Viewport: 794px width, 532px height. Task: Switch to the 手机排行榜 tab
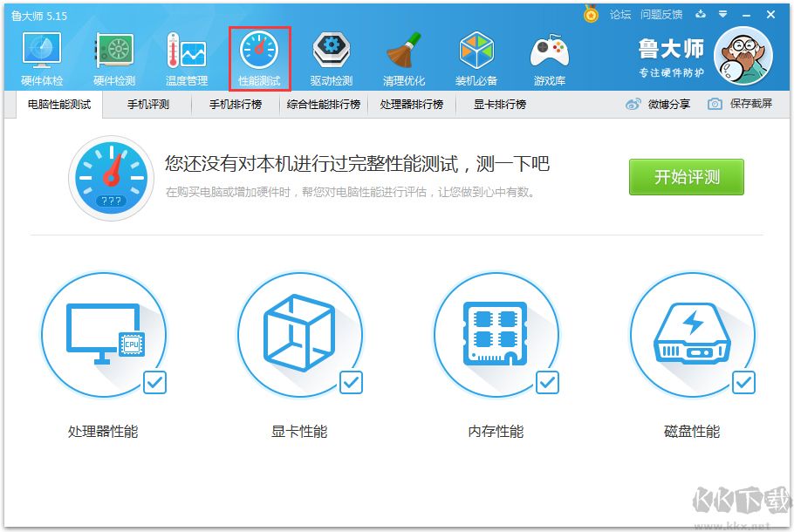click(236, 105)
